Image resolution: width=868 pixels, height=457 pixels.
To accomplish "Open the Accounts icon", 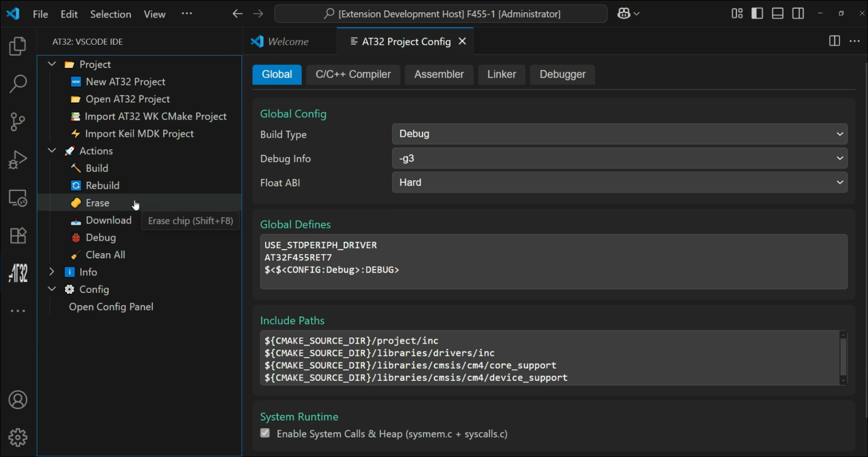I will pos(18,400).
